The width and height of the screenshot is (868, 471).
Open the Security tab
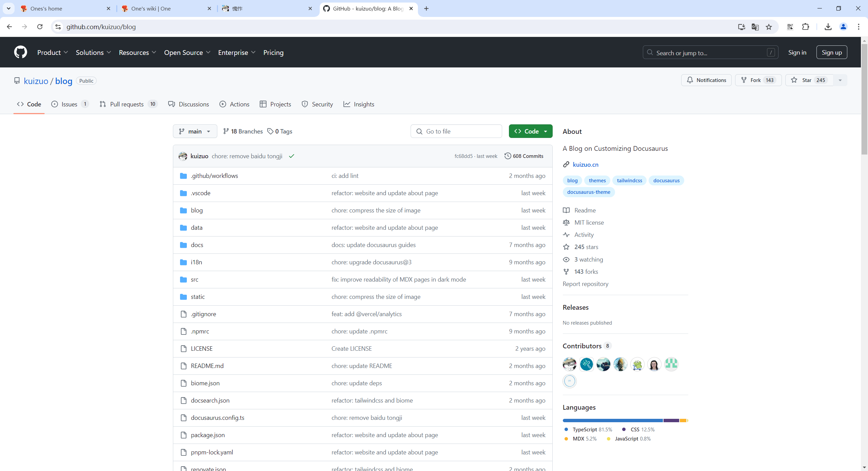[317, 104]
